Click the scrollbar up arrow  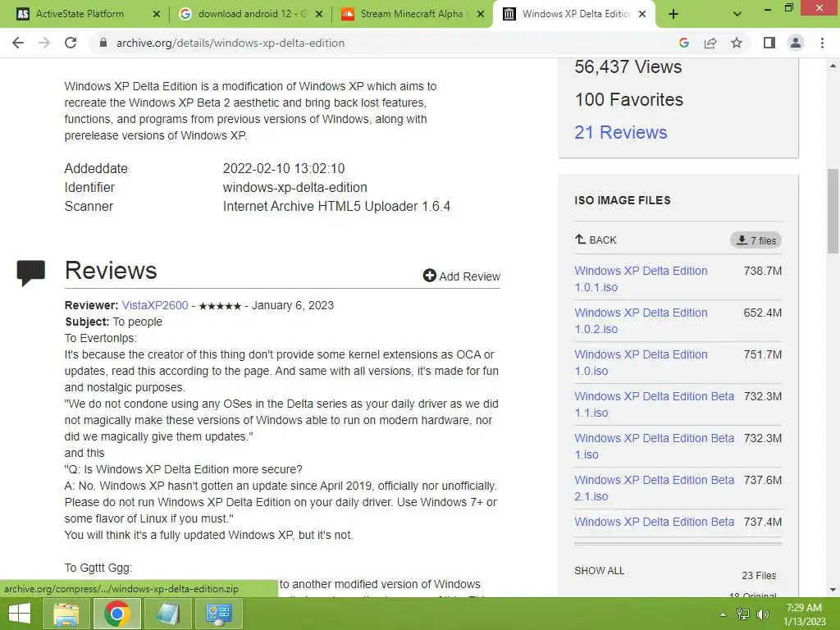pos(833,66)
